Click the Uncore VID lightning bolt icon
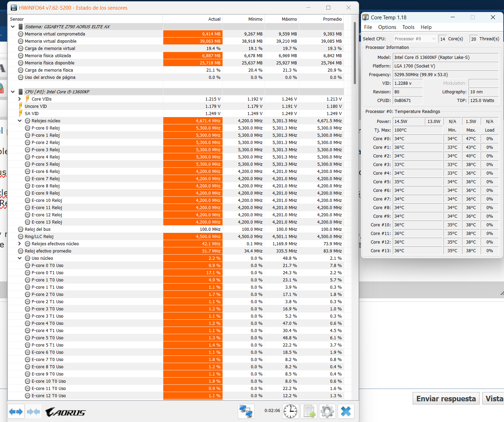The width and height of the screenshot is (504, 422). [x=20, y=106]
